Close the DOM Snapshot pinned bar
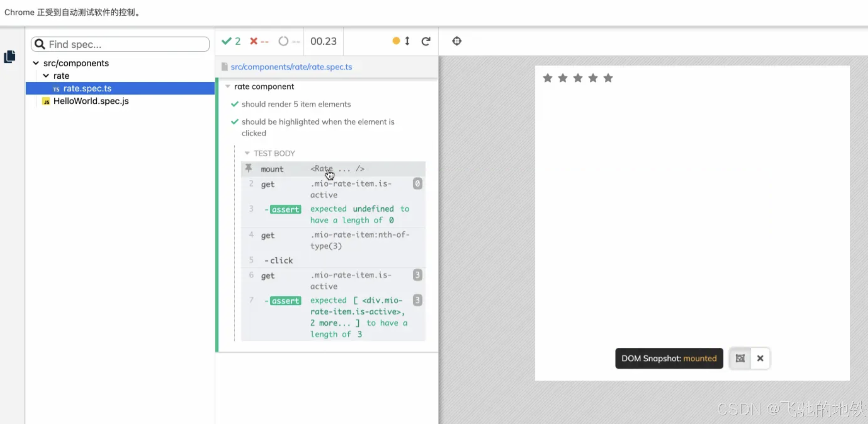The width and height of the screenshot is (868, 424). point(760,358)
